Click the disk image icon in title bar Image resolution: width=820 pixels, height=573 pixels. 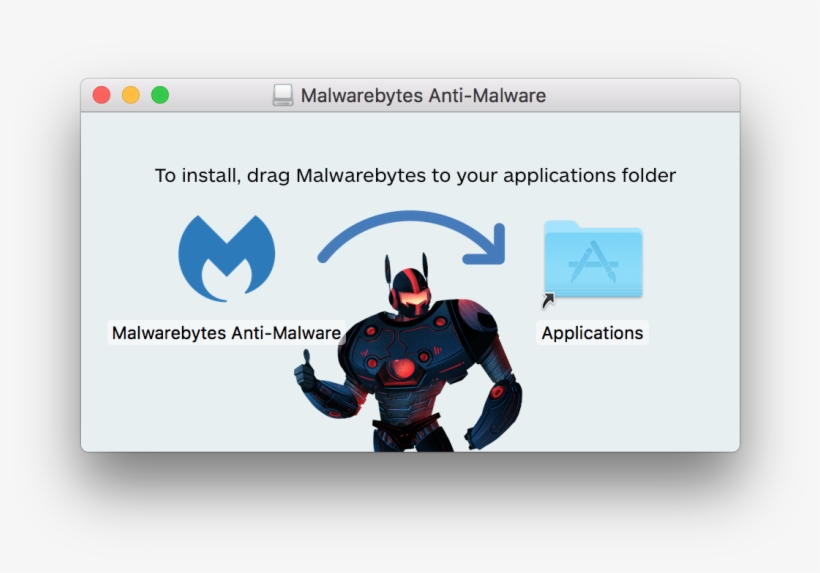[283, 95]
